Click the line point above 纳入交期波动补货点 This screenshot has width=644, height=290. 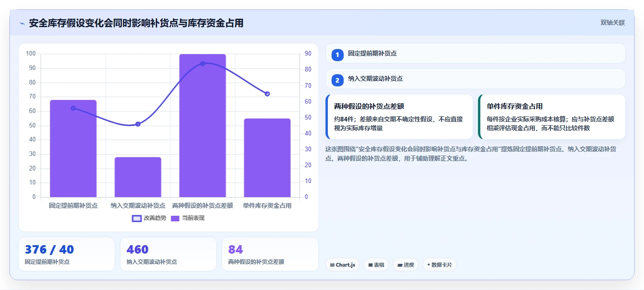tap(138, 124)
